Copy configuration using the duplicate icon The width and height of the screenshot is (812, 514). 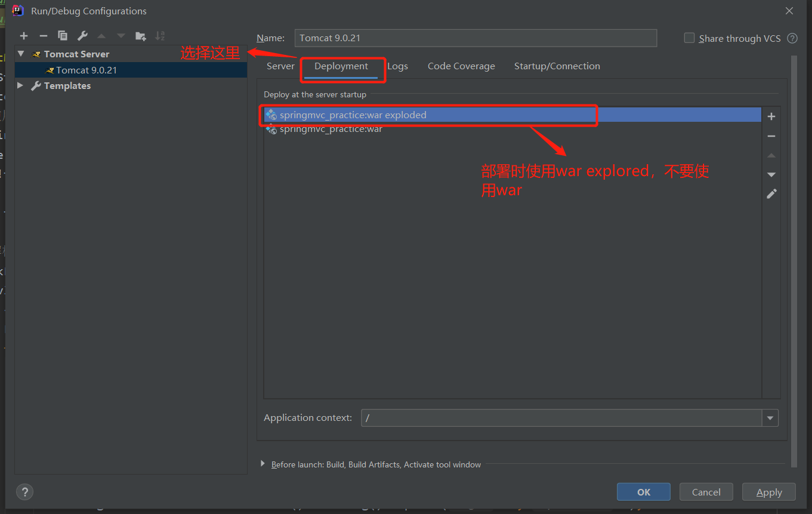tap(63, 36)
